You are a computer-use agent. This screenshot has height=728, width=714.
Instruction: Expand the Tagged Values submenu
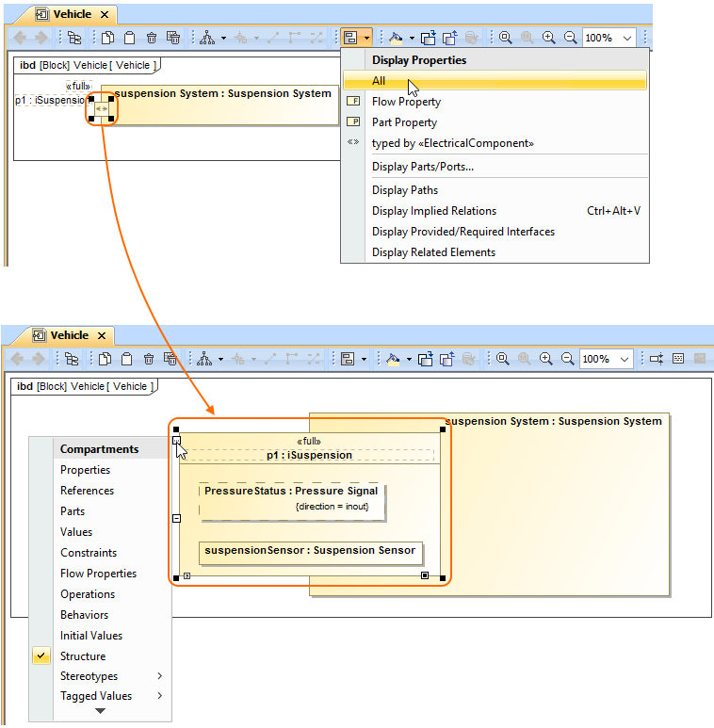[x=159, y=696]
